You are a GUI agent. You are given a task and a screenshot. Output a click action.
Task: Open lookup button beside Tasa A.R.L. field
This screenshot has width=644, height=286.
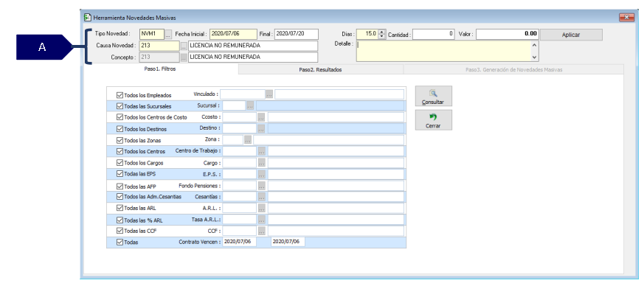pyautogui.click(x=261, y=220)
